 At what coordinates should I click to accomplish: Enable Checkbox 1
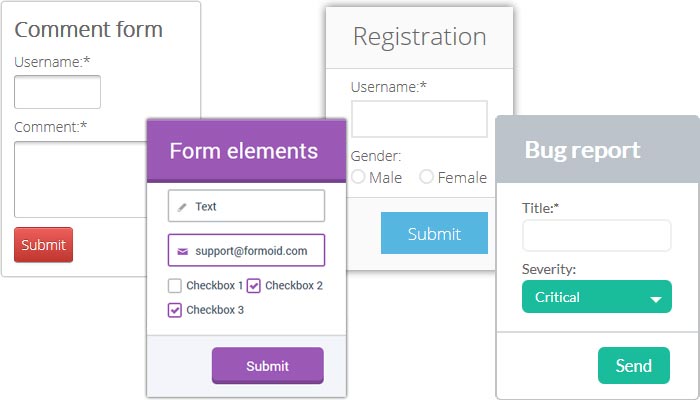(175, 286)
